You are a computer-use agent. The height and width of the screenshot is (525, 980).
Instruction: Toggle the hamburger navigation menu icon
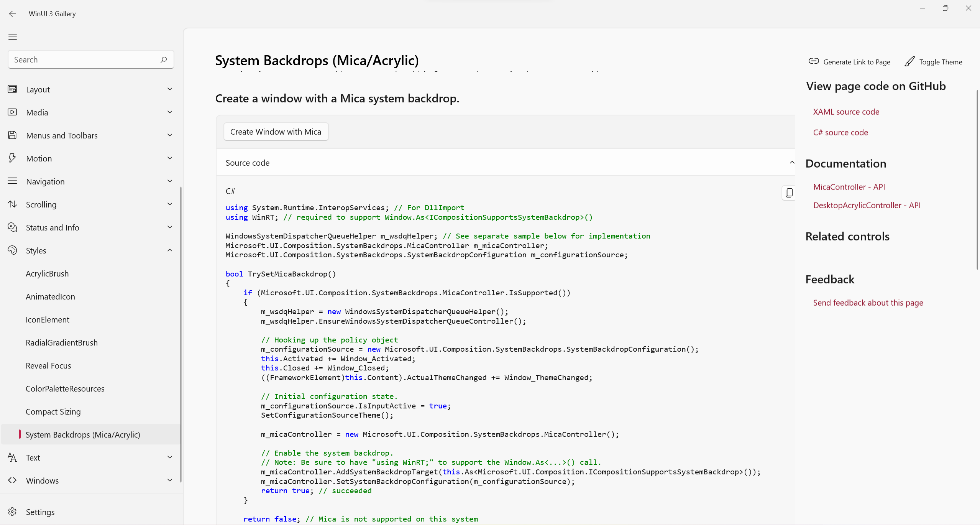[x=13, y=37]
